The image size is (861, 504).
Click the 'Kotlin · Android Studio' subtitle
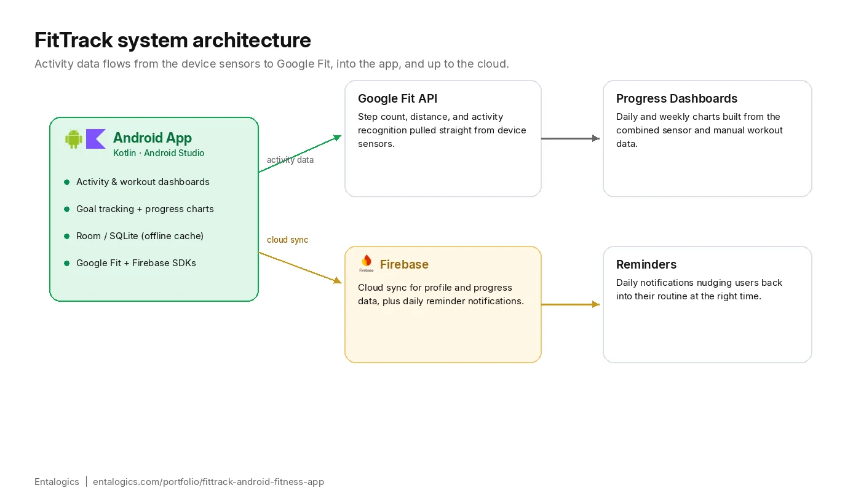(x=159, y=153)
